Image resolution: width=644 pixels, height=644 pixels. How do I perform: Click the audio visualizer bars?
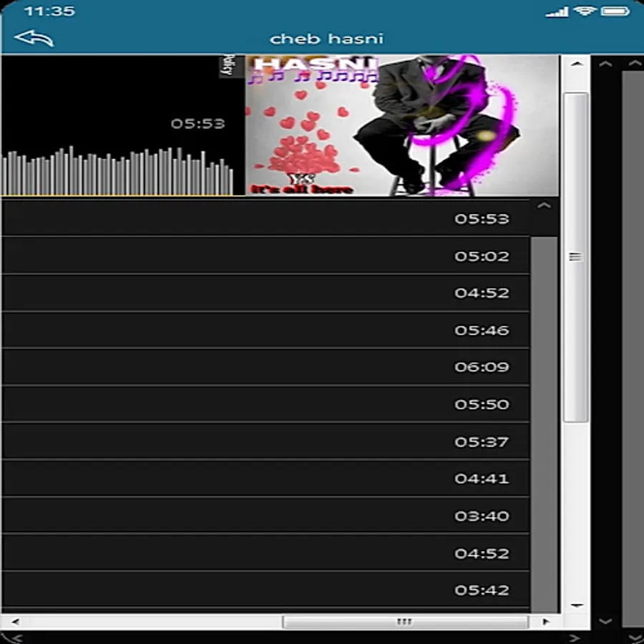coord(117,170)
